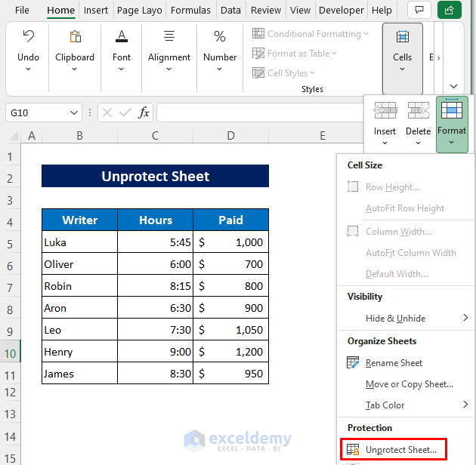Click the Paid header cell

(x=230, y=220)
